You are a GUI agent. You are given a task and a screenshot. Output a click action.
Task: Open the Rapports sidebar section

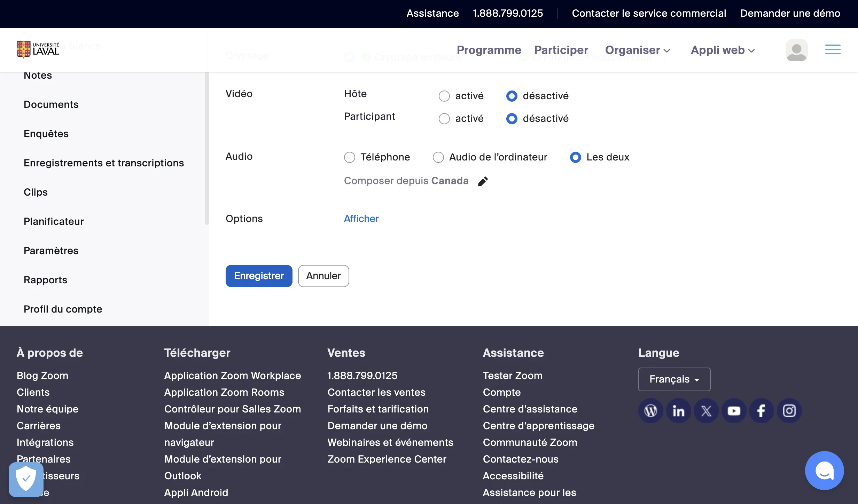45,279
